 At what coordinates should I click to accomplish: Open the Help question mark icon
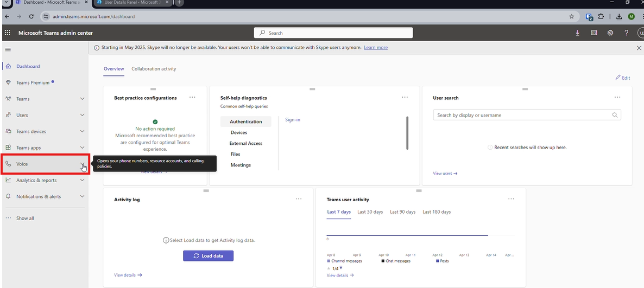[x=626, y=33]
